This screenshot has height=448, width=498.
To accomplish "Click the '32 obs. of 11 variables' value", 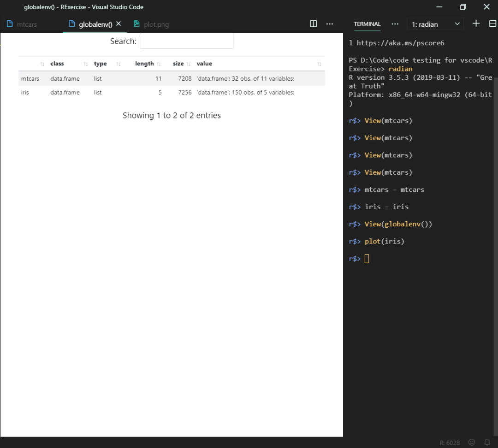I will (245, 78).
